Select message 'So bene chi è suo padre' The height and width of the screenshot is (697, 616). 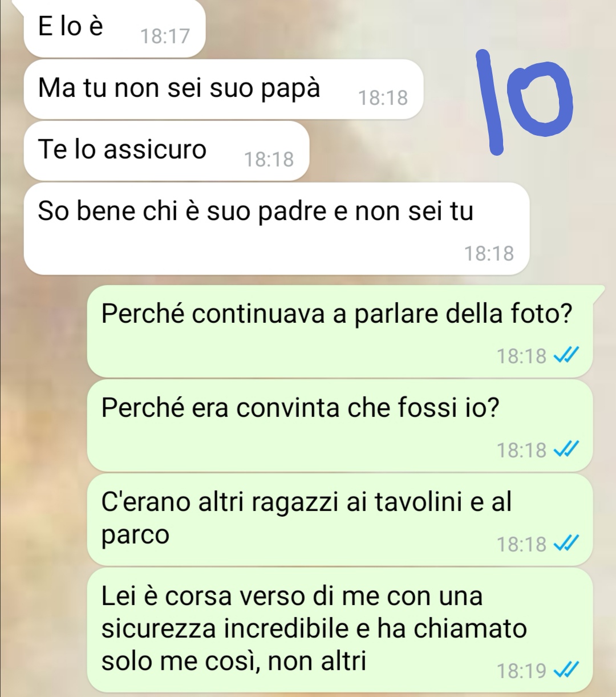tap(277, 229)
